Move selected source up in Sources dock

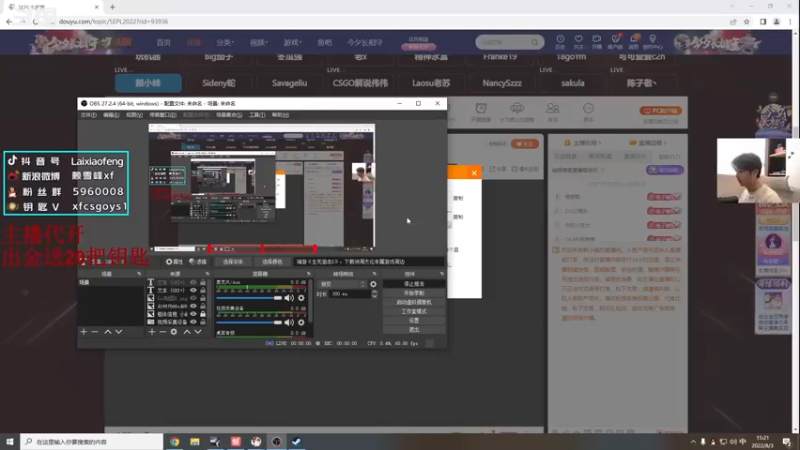pos(187,332)
